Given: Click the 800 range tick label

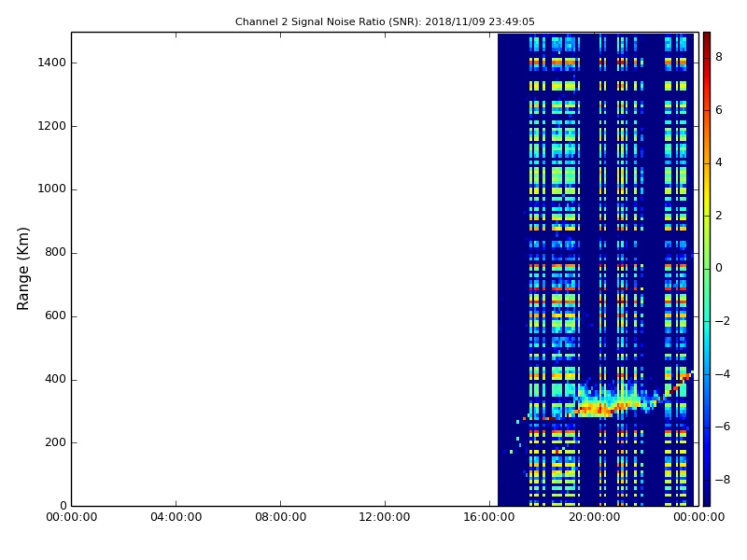Looking at the screenshot, I should coord(55,252).
